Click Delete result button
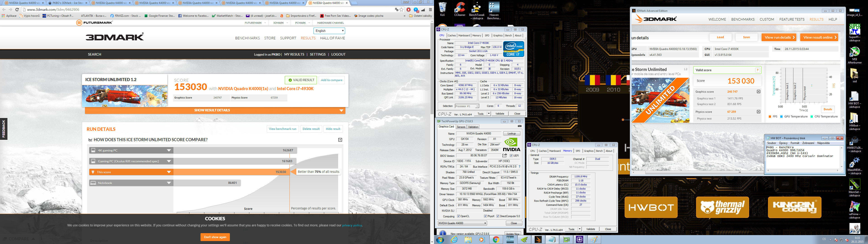Screen dimensions: 868x244 311,129
